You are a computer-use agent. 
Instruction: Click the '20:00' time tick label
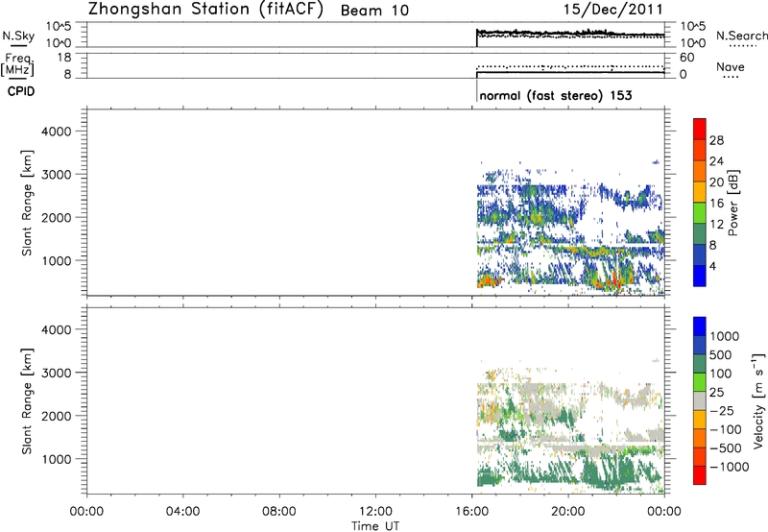(568, 512)
